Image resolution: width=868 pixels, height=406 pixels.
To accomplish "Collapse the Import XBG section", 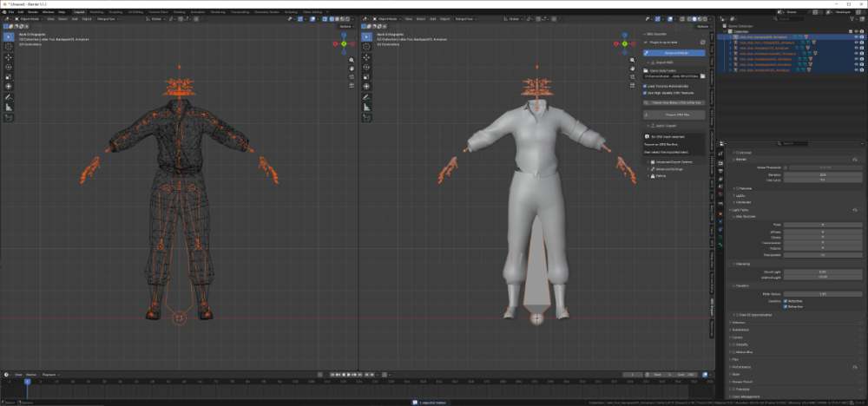I will [648, 62].
